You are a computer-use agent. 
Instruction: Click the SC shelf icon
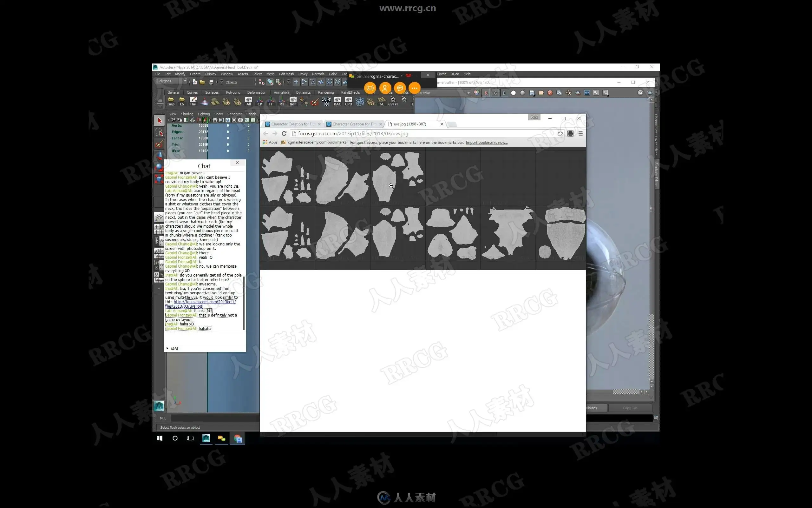(382, 102)
